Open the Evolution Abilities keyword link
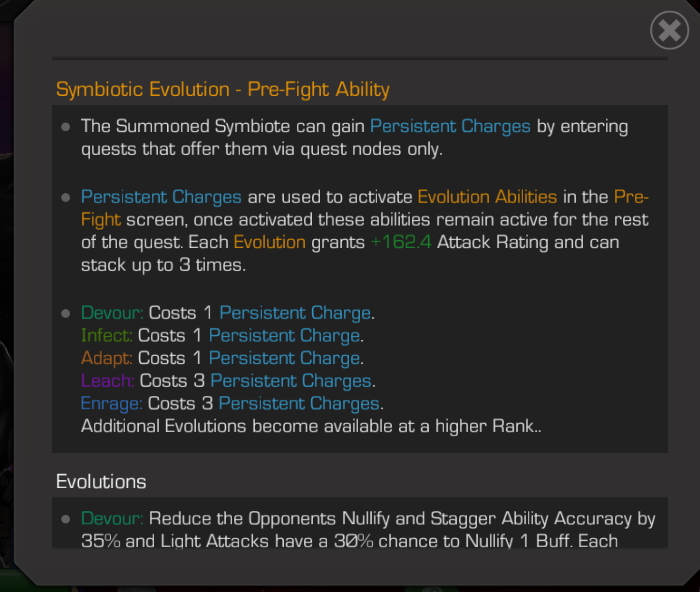Image resolution: width=700 pixels, height=592 pixels. coord(487,197)
